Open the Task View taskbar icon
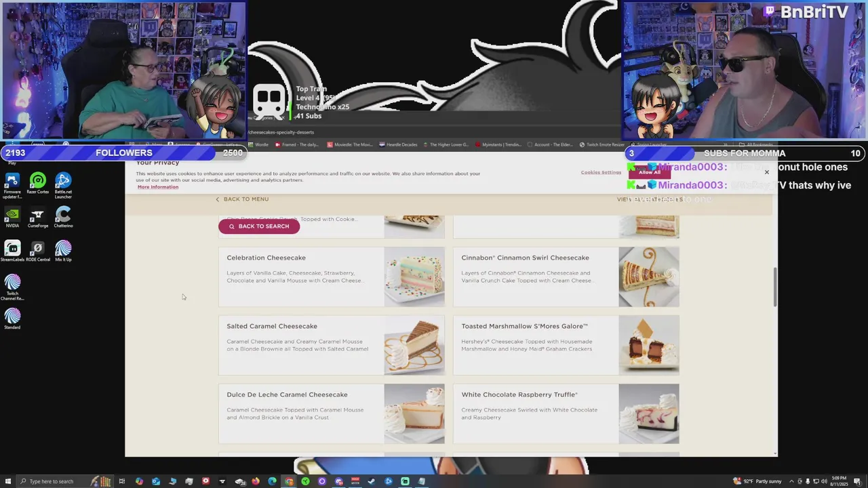The image size is (868, 488). coord(122,481)
